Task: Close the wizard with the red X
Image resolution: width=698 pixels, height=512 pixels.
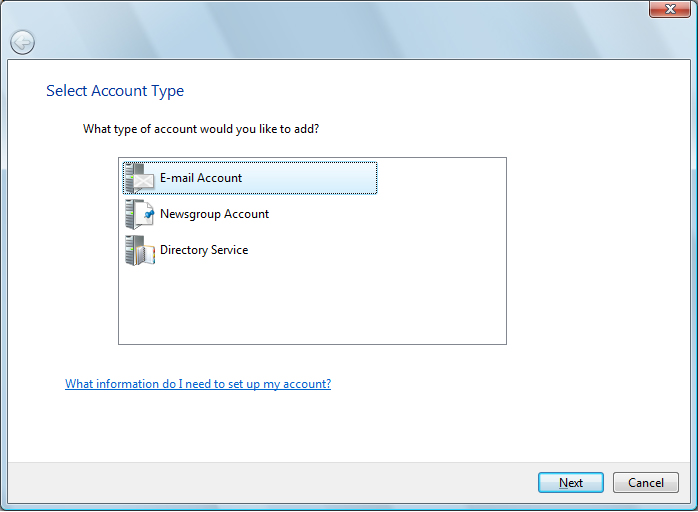Action: click(670, 9)
